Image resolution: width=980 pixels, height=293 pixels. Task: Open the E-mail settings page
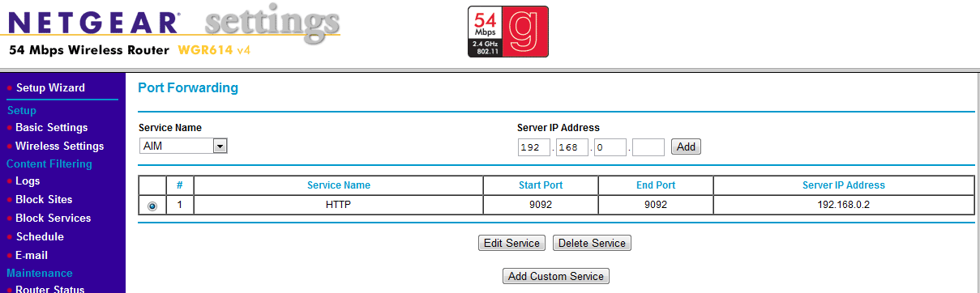click(32, 255)
